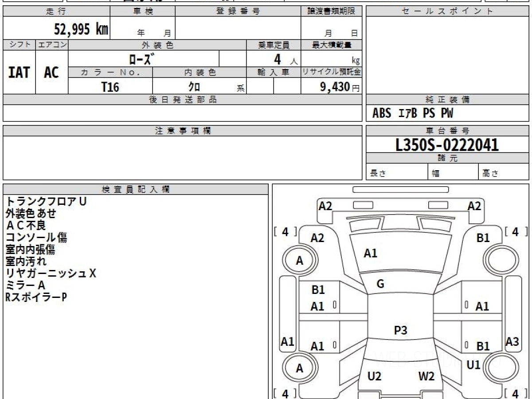Select the equipment list ABS エアB PS PW
Screen dimensions: 532x399
pyautogui.click(x=413, y=113)
